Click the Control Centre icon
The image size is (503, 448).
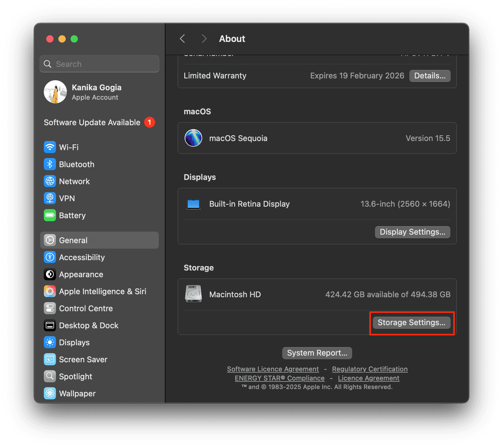coord(50,308)
